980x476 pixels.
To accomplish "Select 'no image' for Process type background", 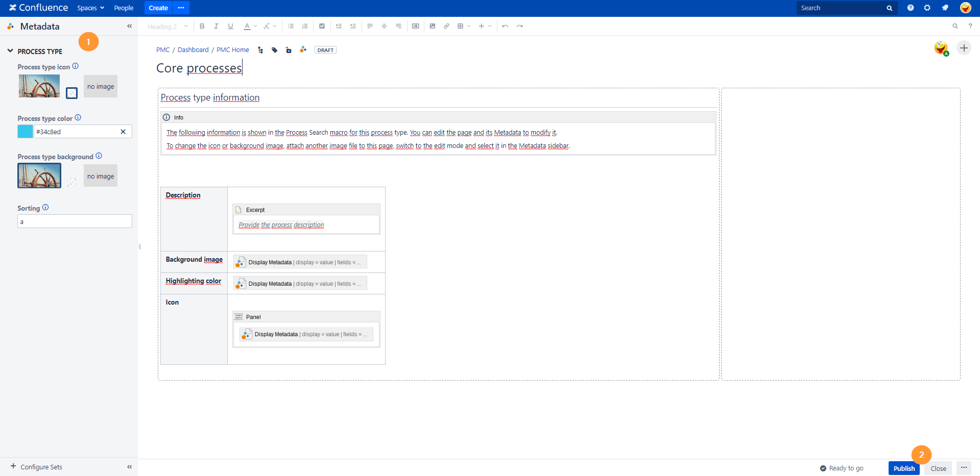I will (101, 176).
